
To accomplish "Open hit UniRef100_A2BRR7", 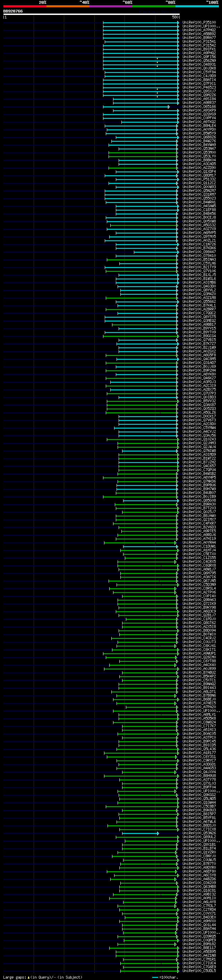I will point(199,309).
